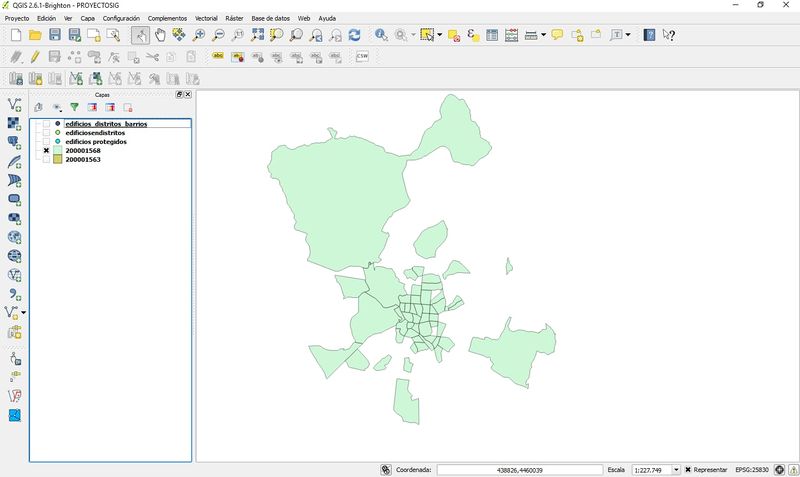Screen dimensions: 800x477
Task: Click the Identify Features tool
Action: (381, 35)
